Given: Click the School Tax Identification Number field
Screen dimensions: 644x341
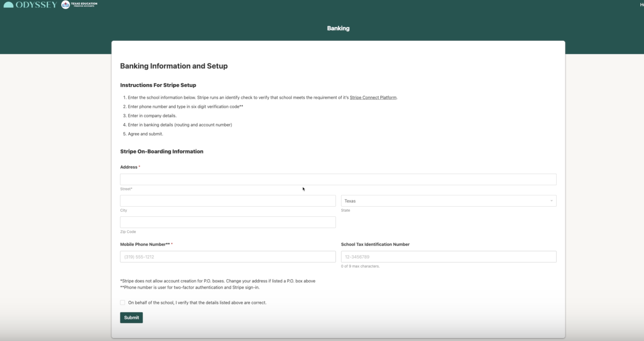Looking at the screenshot, I should click(449, 257).
